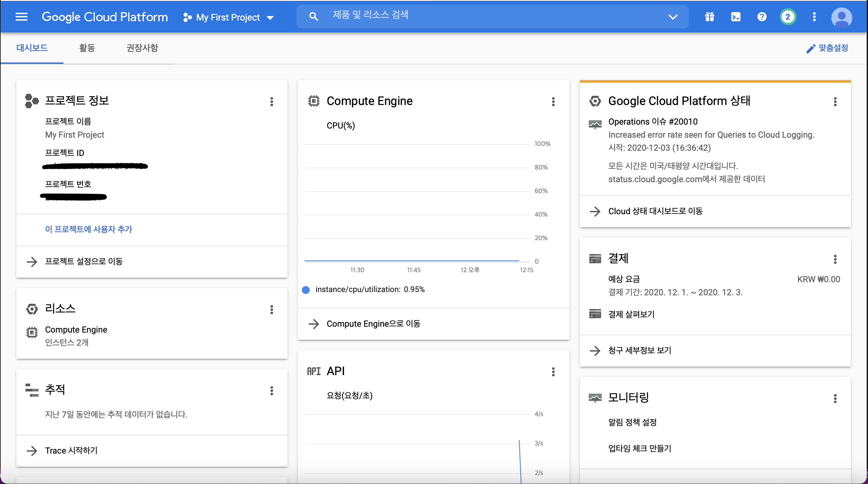Open Compute Engine card options menu

(x=553, y=102)
